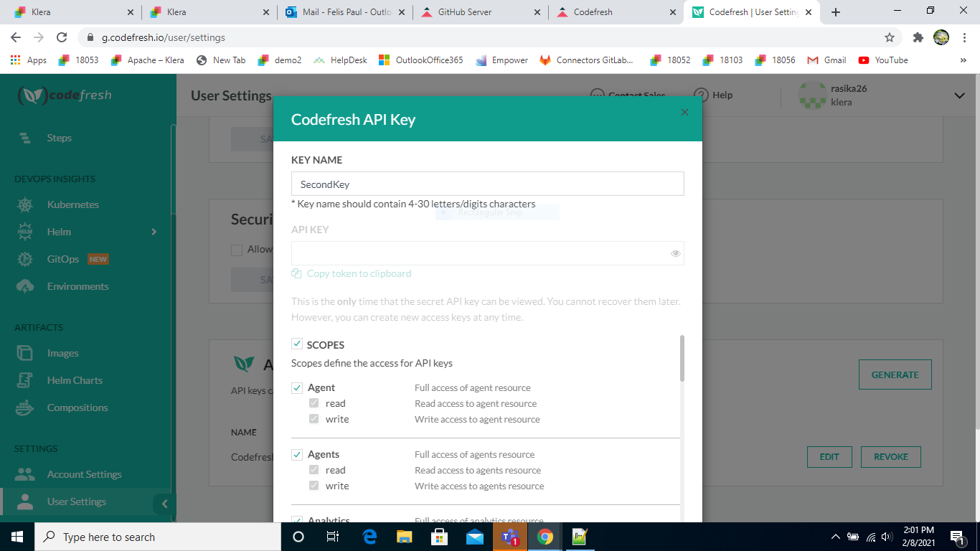Click the copy-to-clipboard icon
This screenshot has width=980, height=551.
tap(296, 273)
